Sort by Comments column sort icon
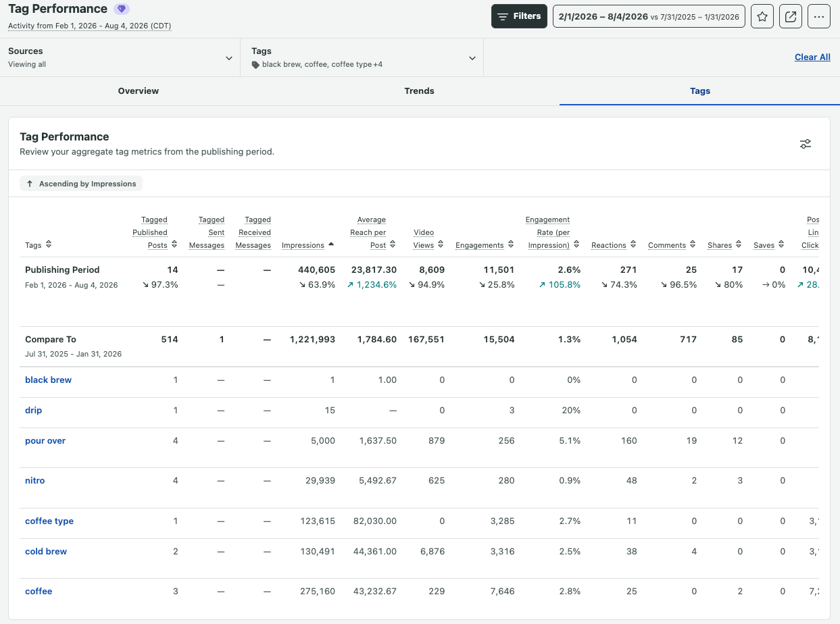Viewport: 840px width, 624px height. (693, 244)
